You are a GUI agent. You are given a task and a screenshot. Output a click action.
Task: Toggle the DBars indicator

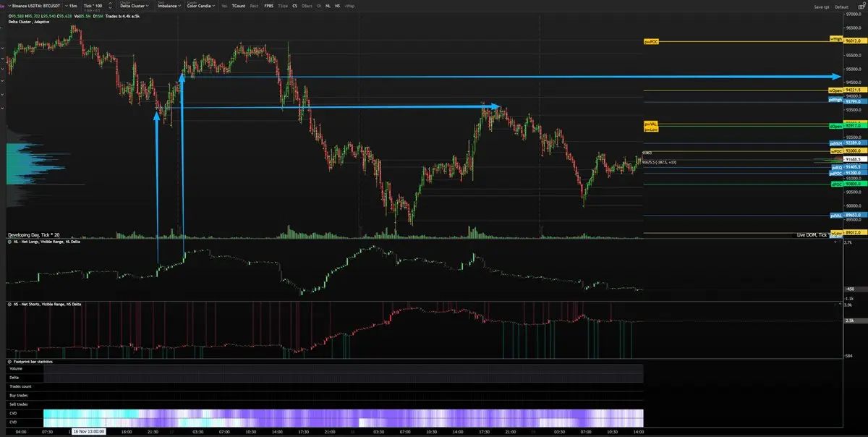click(x=307, y=6)
